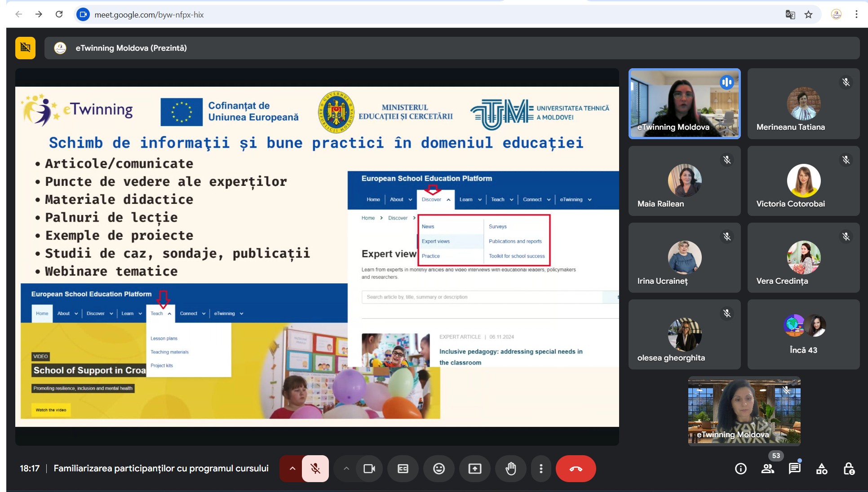Open the more options three-dot menu
The width and height of the screenshot is (868, 492).
(541, 469)
